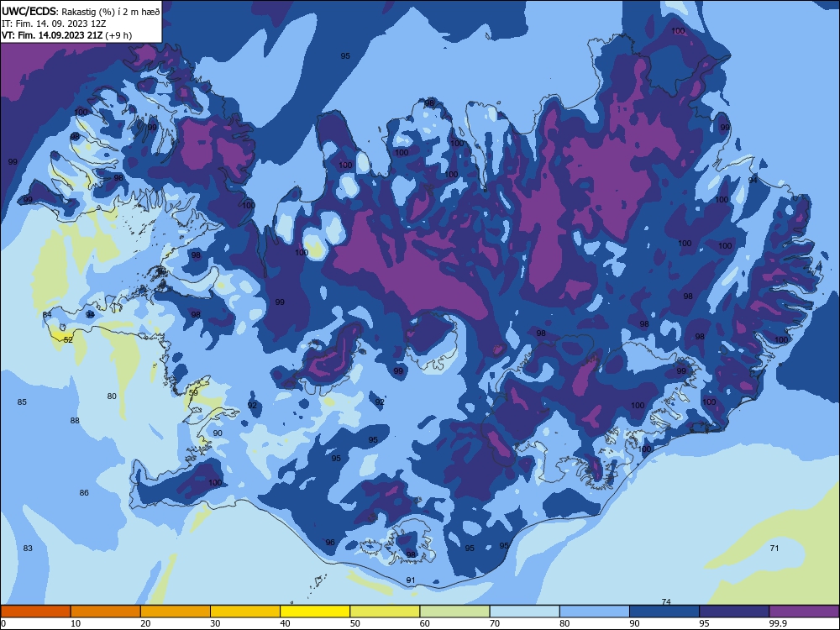This screenshot has width=840, height=630.
Task: Click the legend label '30'
Action: 215,623
